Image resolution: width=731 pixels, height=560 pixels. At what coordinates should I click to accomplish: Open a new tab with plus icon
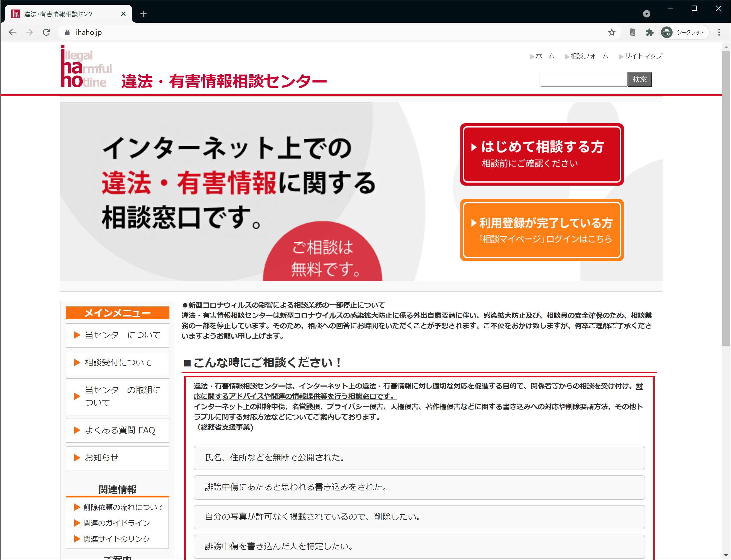pos(143,14)
